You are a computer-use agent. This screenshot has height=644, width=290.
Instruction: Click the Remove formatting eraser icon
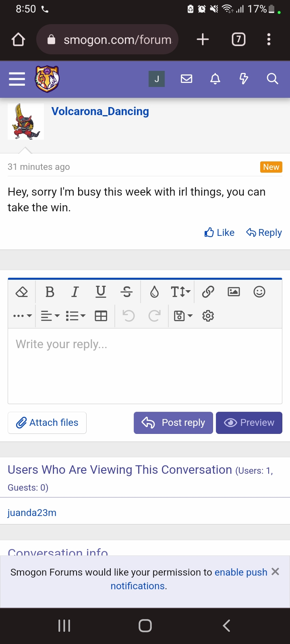click(x=22, y=292)
